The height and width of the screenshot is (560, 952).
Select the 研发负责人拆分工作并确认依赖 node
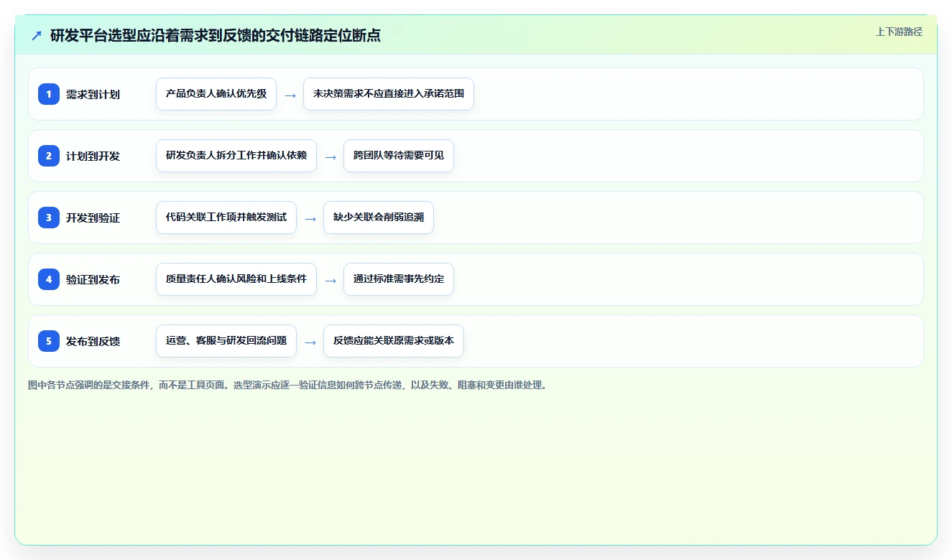point(236,156)
